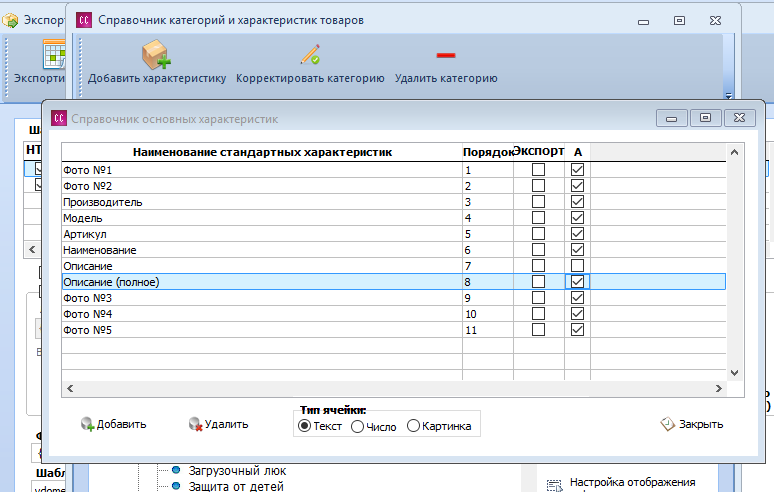774x492 pixels.
Task: Select Защита от детей tree item
Action: pyautogui.click(x=236, y=486)
